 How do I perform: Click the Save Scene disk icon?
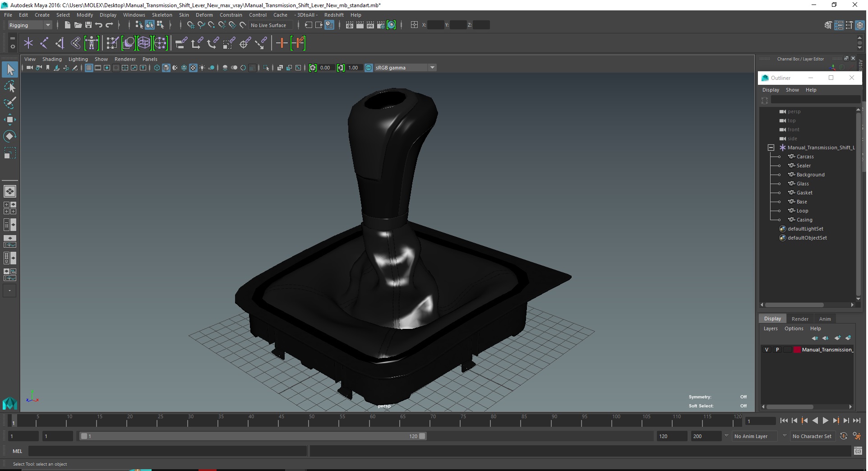pyautogui.click(x=88, y=25)
